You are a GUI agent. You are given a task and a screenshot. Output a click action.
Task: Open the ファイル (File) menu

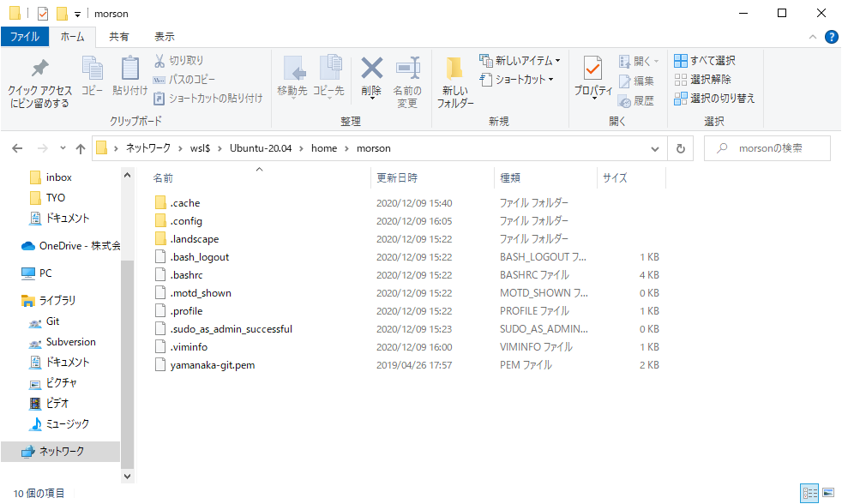pos(24,37)
